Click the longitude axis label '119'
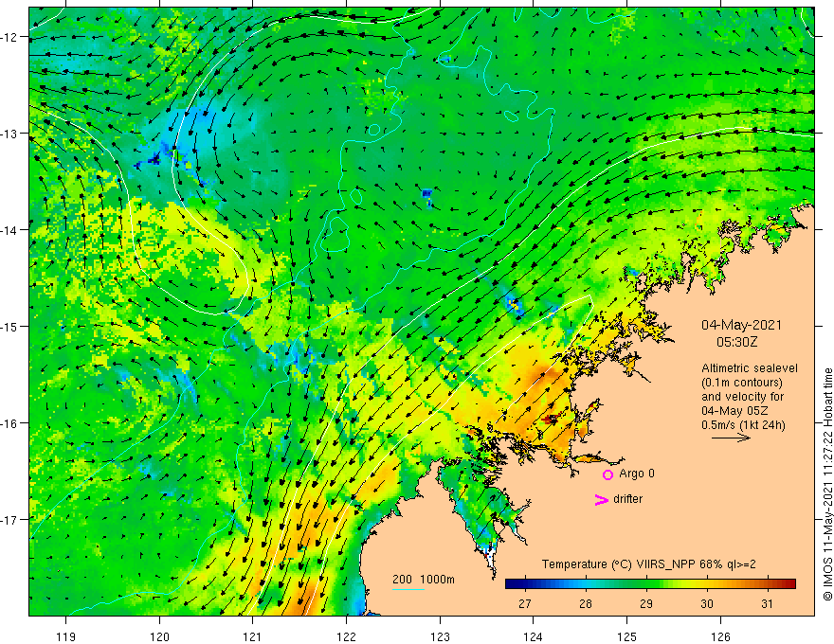Image resolution: width=834 pixels, height=644 pixels. point(65,636)
